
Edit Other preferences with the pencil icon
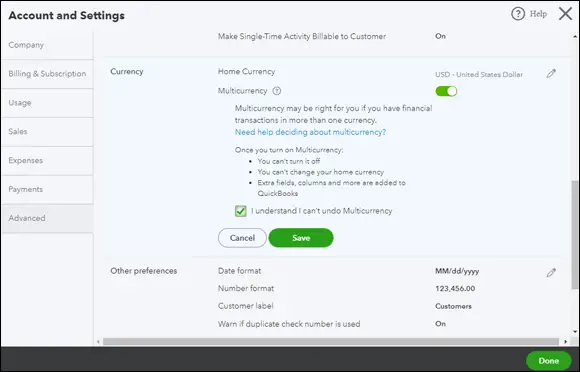[551, 273]
